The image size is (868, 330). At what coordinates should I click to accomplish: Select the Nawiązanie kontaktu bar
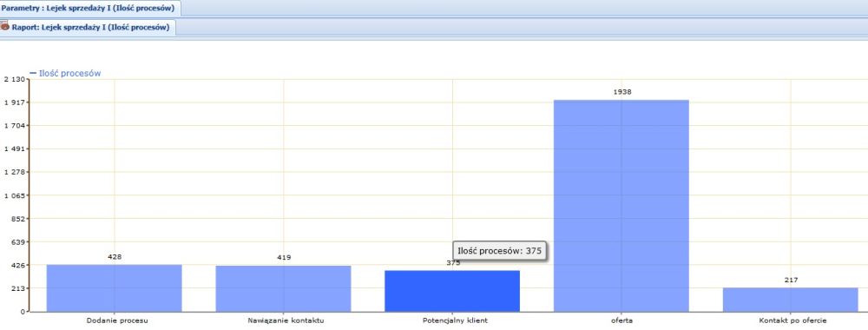tap(284, 288)
